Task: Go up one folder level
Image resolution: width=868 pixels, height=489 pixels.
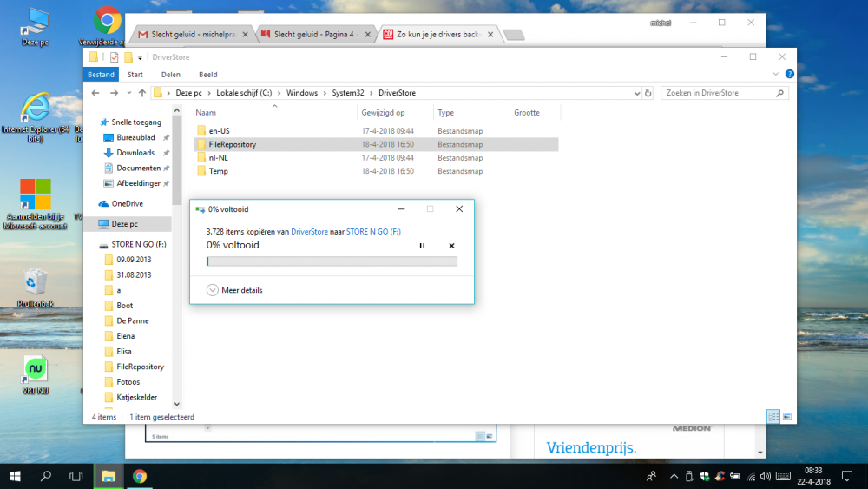Action: [x=142, y=93]
